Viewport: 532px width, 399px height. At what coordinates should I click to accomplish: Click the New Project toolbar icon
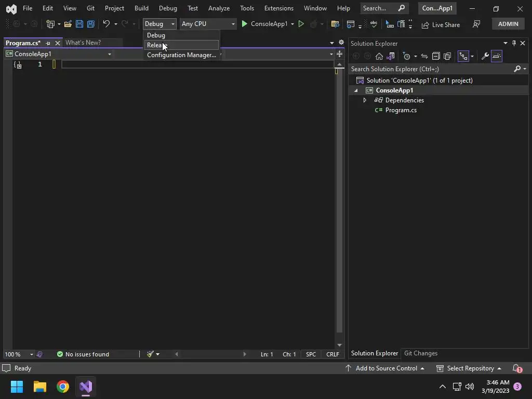click(50, 24)
